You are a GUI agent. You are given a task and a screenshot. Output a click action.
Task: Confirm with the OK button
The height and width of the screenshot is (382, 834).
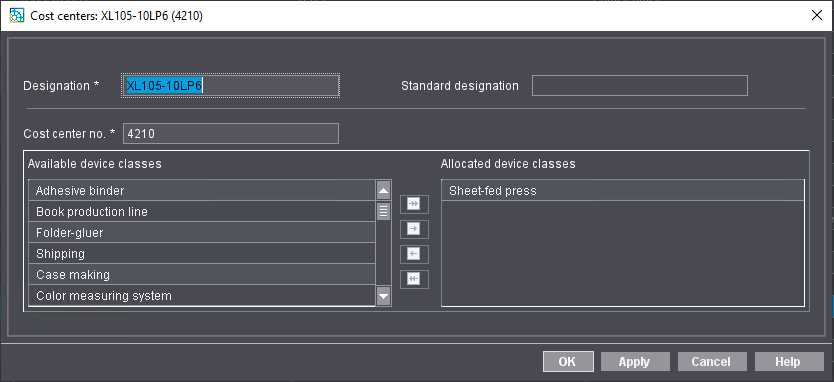568,362
